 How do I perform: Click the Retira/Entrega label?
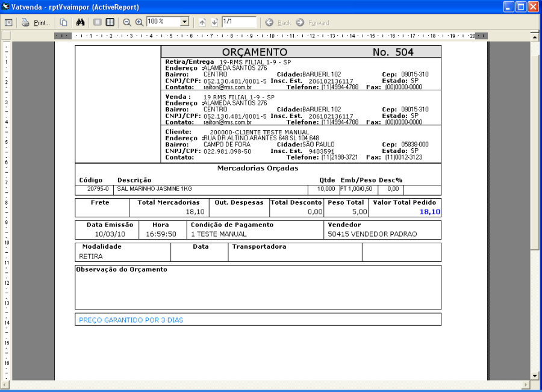190,62
